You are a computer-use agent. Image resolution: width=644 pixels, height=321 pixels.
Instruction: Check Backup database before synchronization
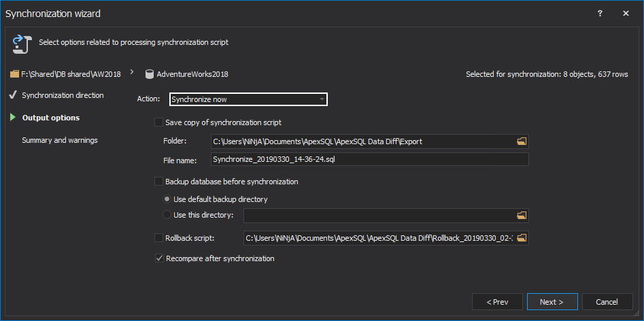coord(159,182)
